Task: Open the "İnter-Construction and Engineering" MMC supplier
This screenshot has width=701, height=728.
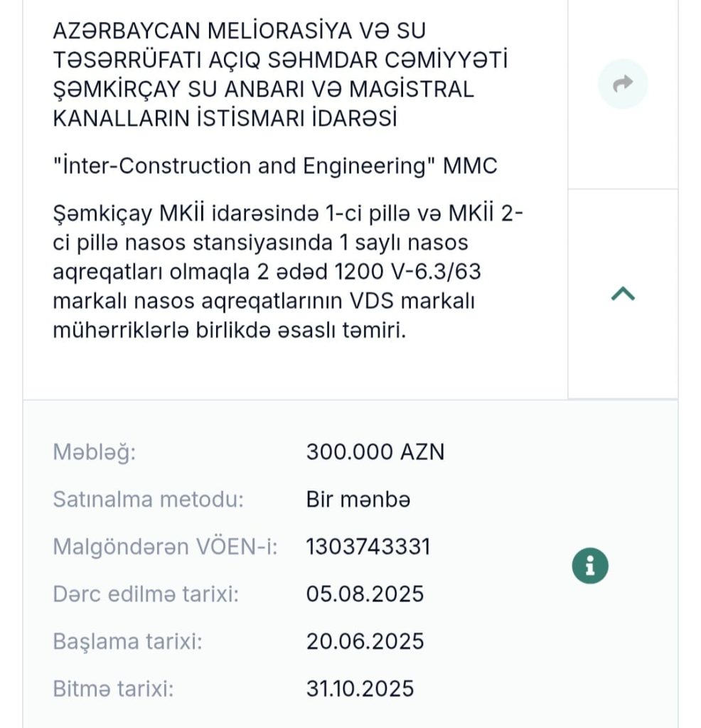Action: coord(275,166)
